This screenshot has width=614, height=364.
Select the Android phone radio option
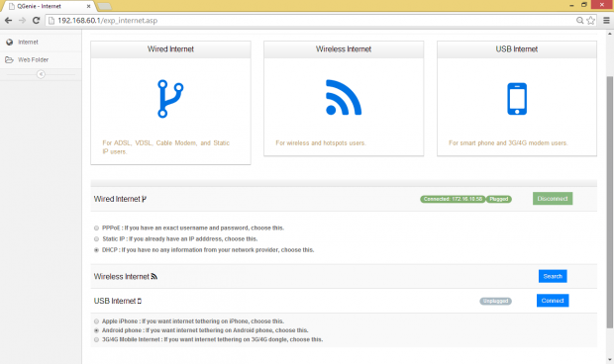(96, 330)
